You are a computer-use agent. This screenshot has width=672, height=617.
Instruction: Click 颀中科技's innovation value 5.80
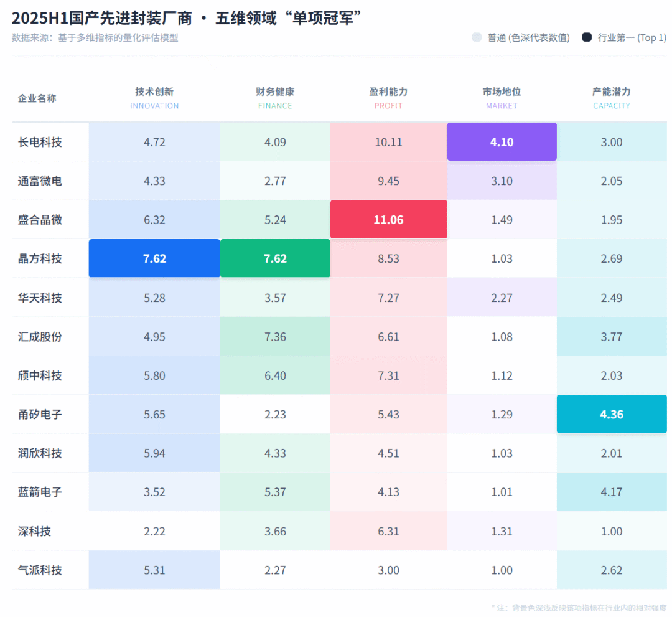(x=154, y=375)
